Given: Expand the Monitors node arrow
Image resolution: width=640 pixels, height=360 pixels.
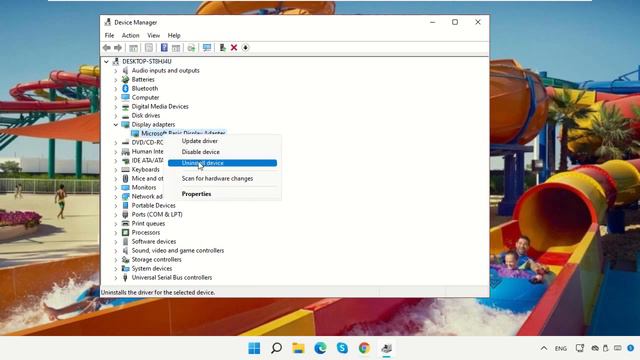Looking at the screenshot, I should pos(116,188).
